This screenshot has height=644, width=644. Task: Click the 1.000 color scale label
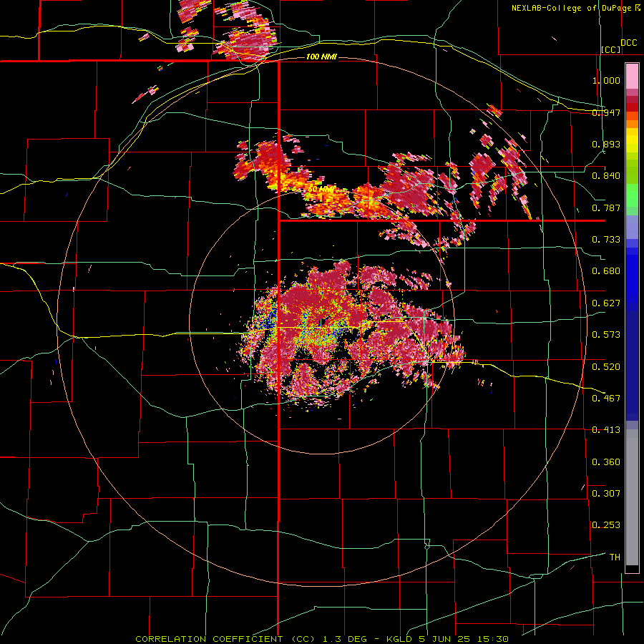606,80
